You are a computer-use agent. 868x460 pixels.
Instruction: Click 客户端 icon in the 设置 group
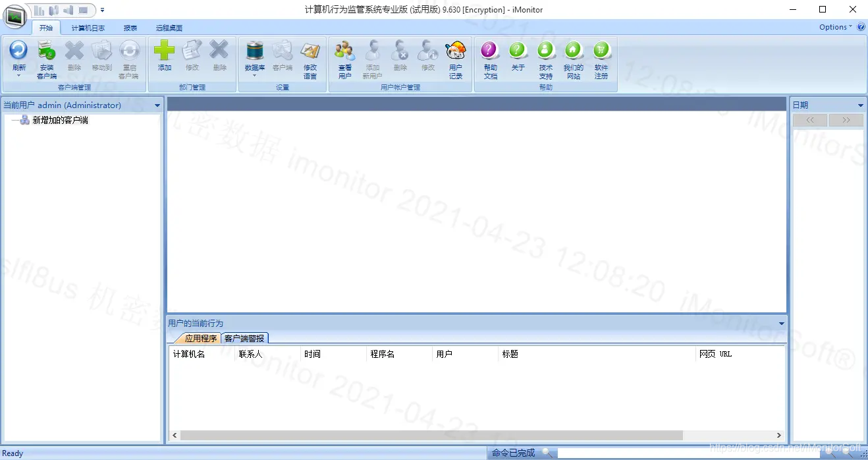pos(282,51)
